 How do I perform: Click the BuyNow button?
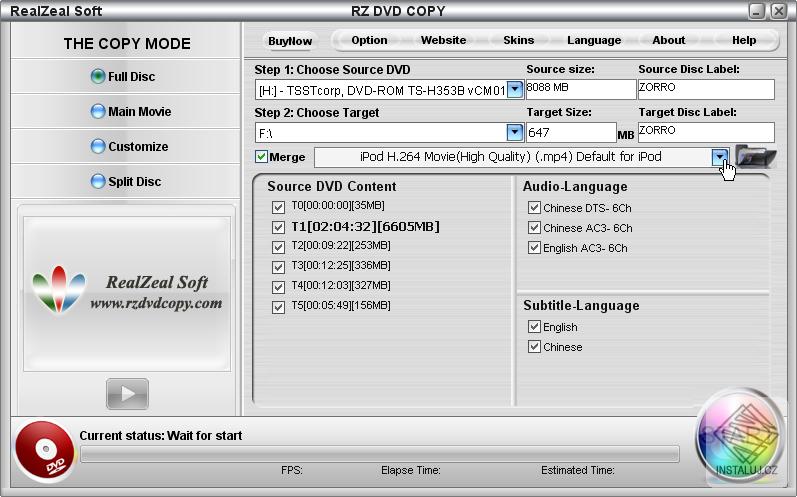click(290, 41)
